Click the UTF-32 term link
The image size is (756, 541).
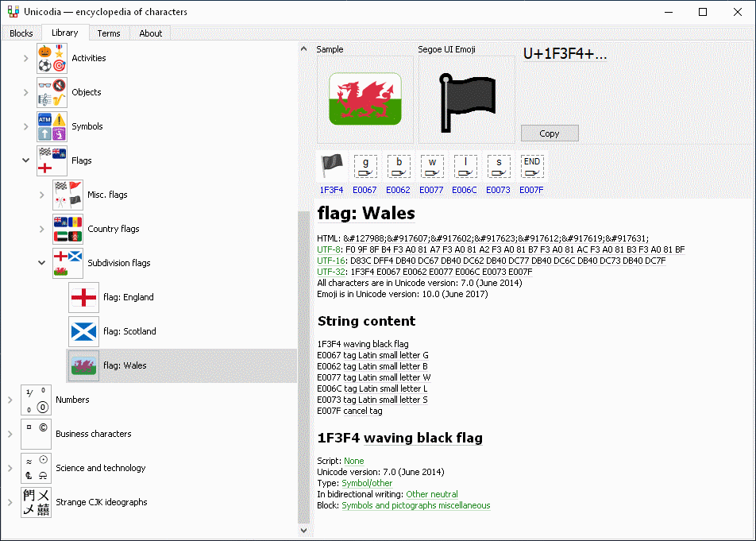(331, 272)
